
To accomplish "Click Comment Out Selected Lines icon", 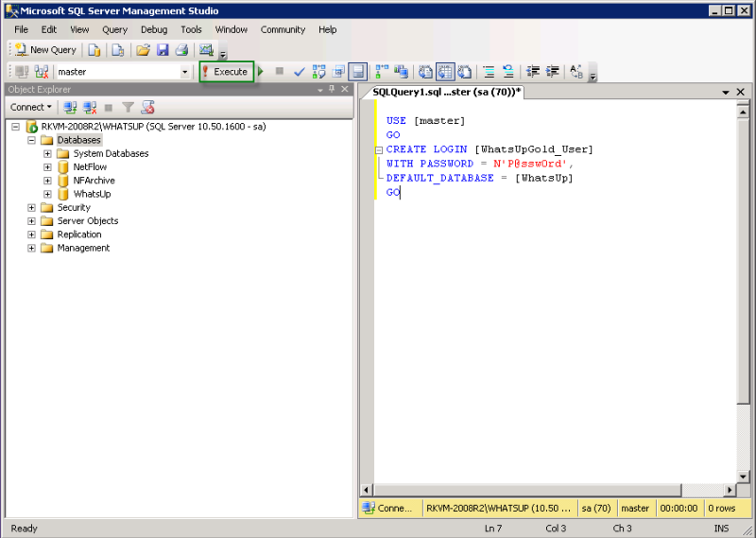I will 489,72.
